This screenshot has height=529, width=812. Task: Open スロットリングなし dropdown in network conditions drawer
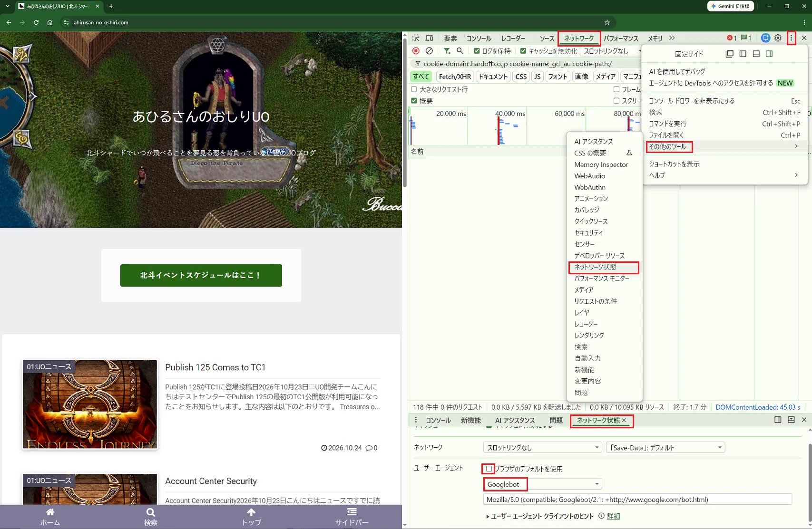tap(542, 448)
